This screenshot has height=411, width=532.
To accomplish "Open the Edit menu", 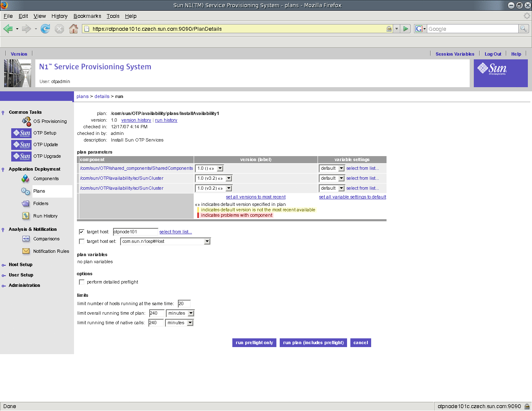I will point(23,16).
